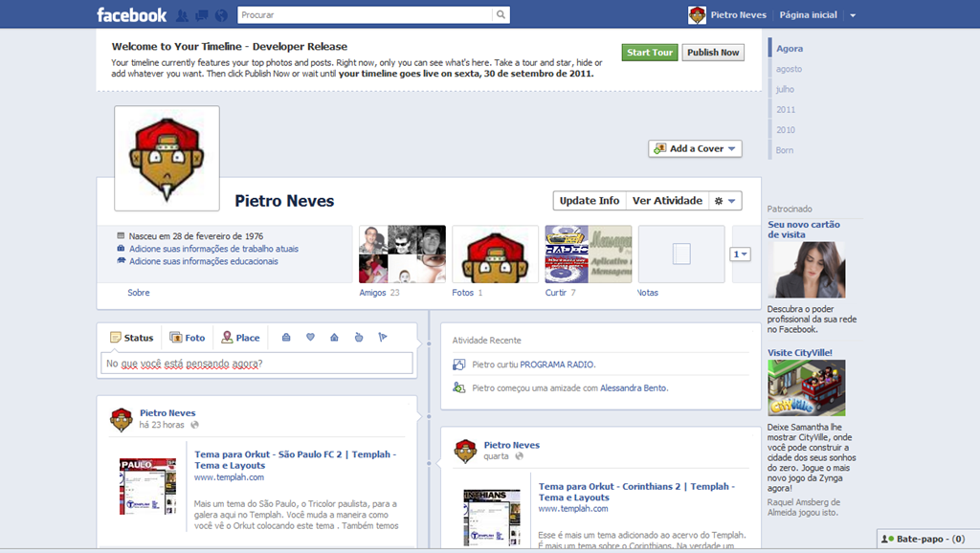
Task: Select the milestone flag life event icon
Action: [x=383, y=338]
